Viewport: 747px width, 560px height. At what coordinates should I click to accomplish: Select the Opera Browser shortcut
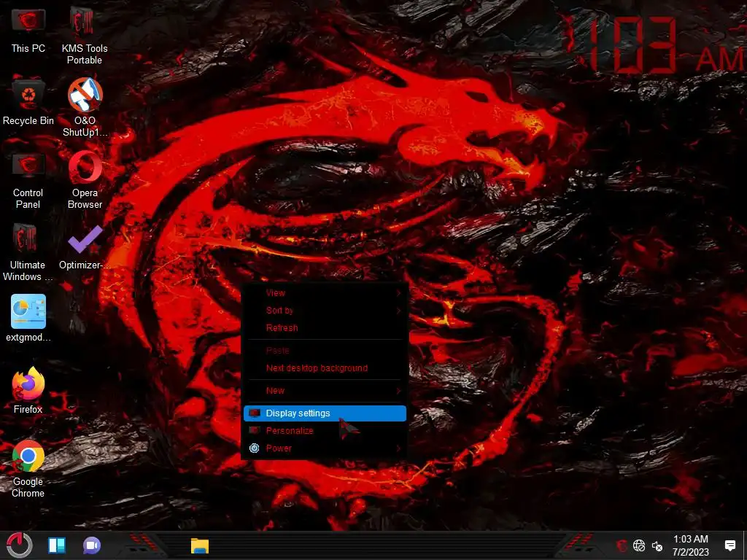(85, 181)
